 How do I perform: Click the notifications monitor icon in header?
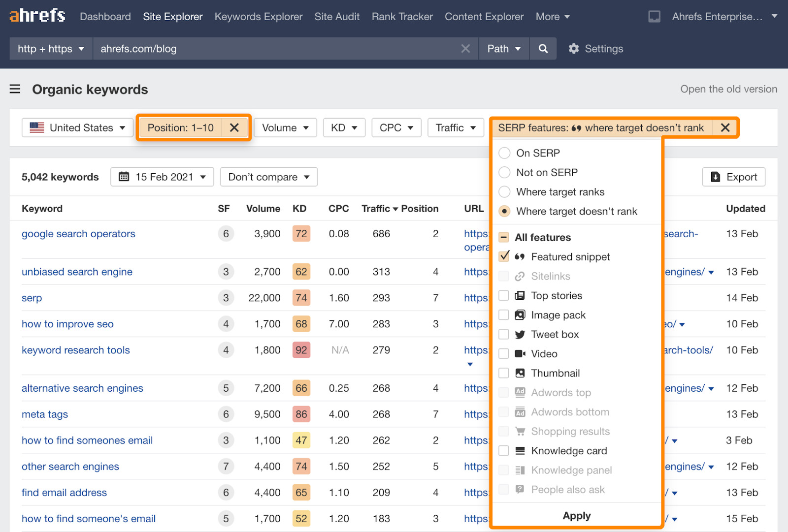(654, 17)
